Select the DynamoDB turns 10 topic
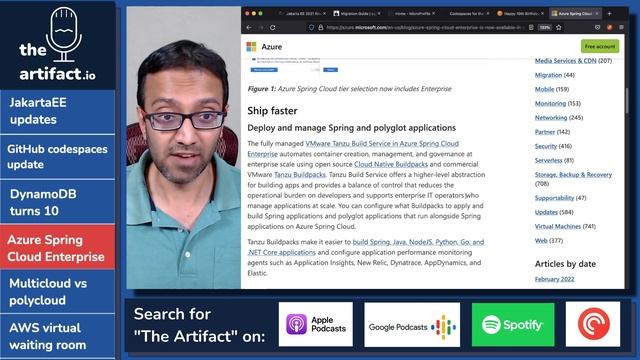The image size is (640, 360). [x=58, y=202]
